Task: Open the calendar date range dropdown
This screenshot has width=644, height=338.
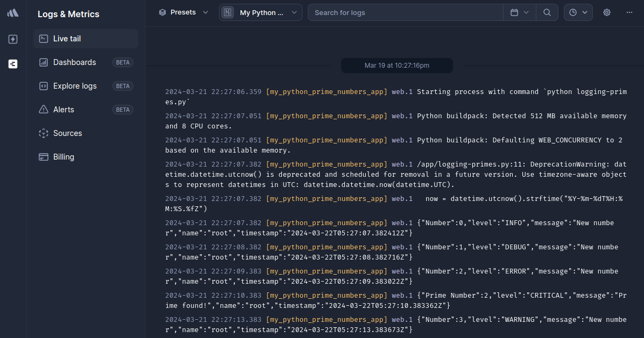Action: 520,12
